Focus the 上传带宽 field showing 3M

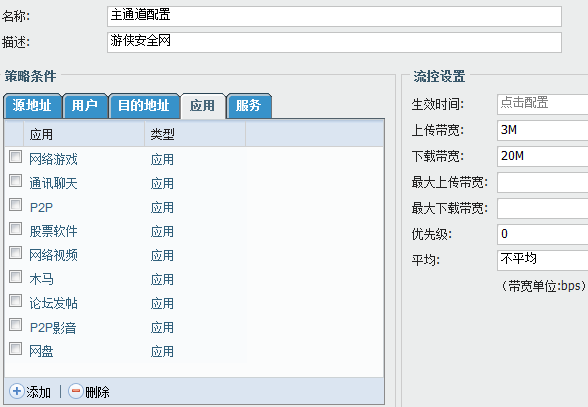tap(543, 130)
